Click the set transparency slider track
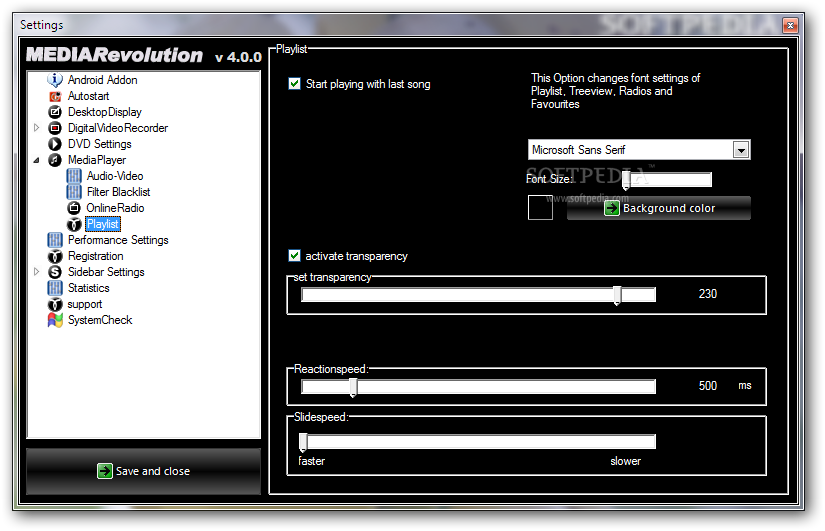Viewport: 825px width, 531px height. coord(478,295)
